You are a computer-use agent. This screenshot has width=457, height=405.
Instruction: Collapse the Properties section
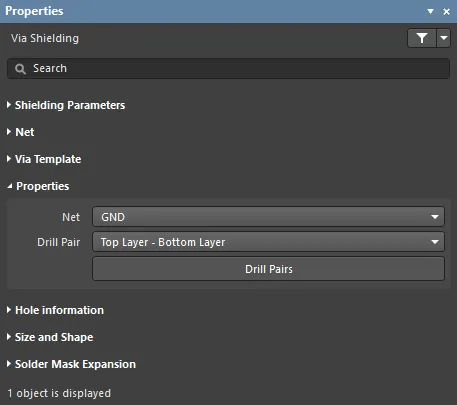click(x=38, y=186)
